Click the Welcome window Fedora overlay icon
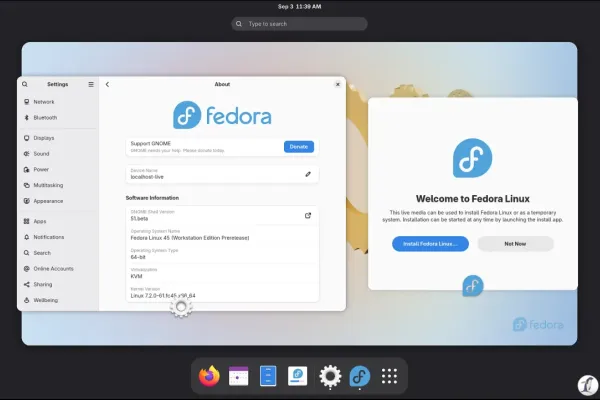This screenshot has width=600, height=400. pos(473,286)
